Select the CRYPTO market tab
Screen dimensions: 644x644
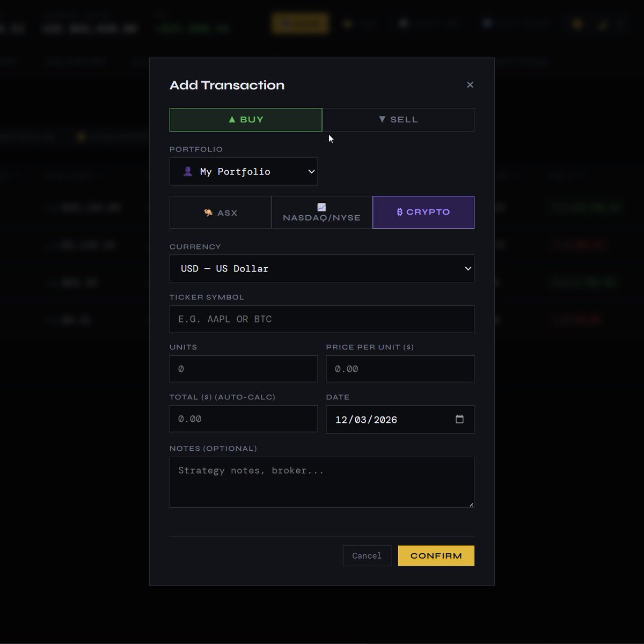423,213
